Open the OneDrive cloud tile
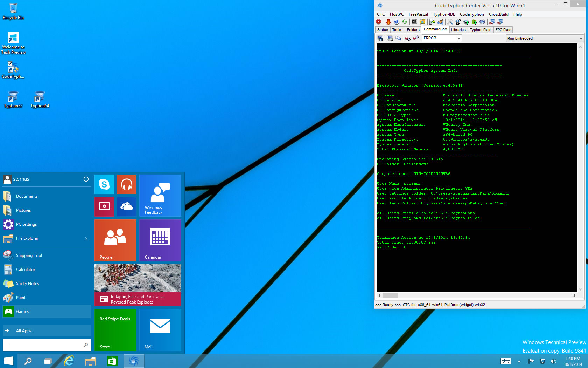588x368 pixels. [x=127, y=207]
